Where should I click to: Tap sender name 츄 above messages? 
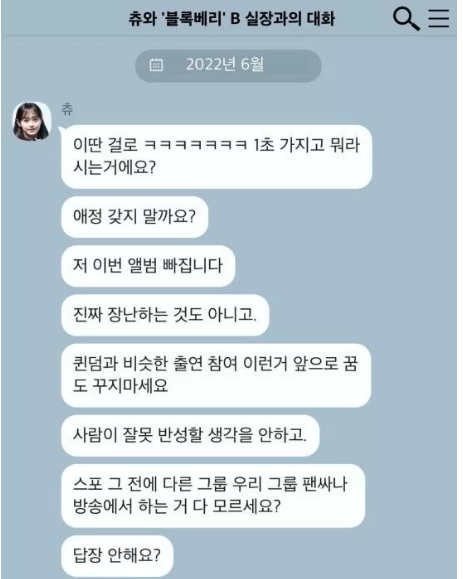tap(67, 109)
